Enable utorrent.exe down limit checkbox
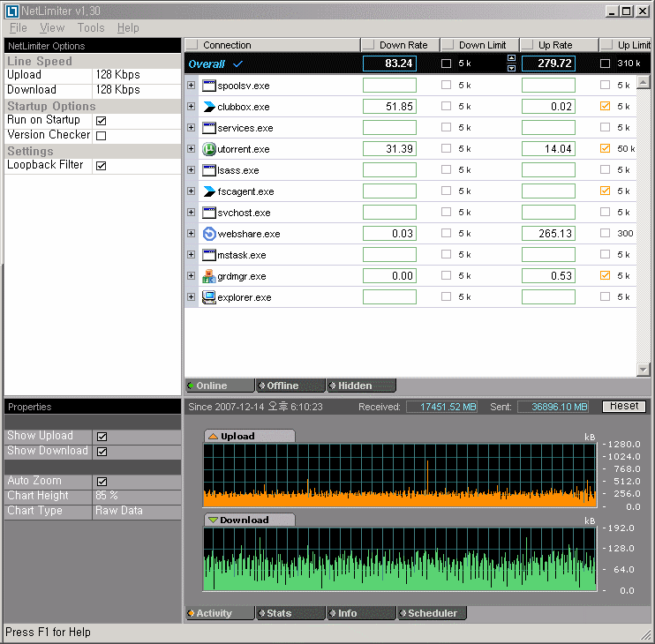 pos(446,148)
